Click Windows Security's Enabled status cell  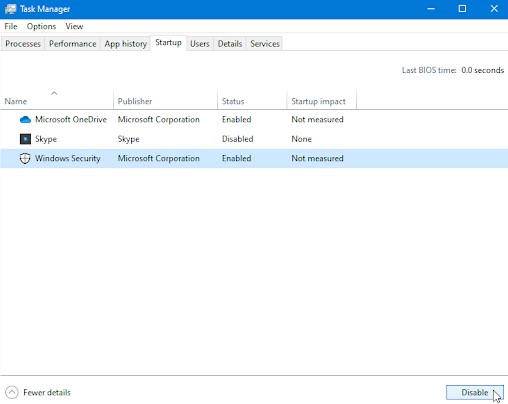click(237, 158)
